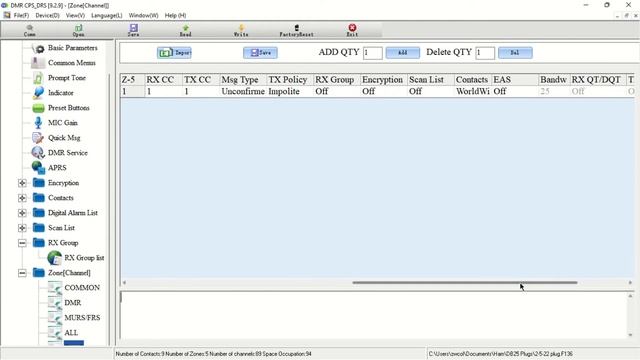Open a file with the Open toolbar icon
This screenshot has height=360, width=640.
tap(78, 30)
